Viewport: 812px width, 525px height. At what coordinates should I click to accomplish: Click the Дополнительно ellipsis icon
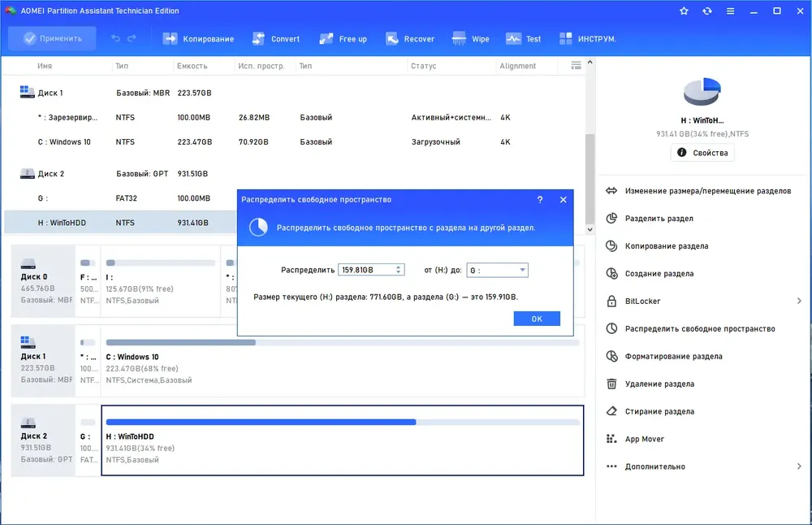pos(611,466)
